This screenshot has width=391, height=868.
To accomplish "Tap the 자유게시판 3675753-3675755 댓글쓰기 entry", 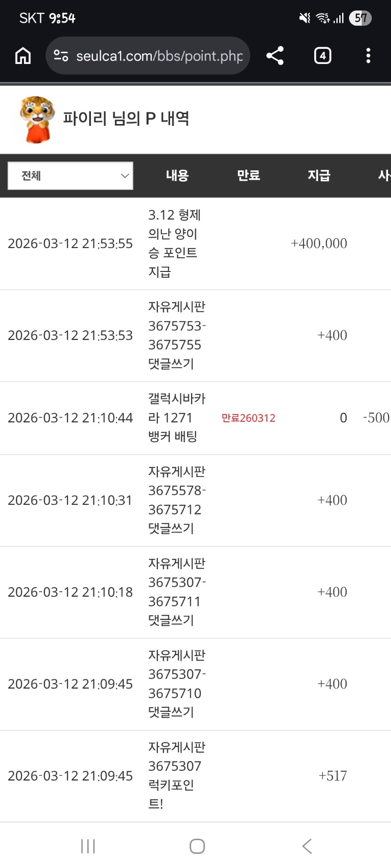I will pyautogui.click(x=176, y=335).
